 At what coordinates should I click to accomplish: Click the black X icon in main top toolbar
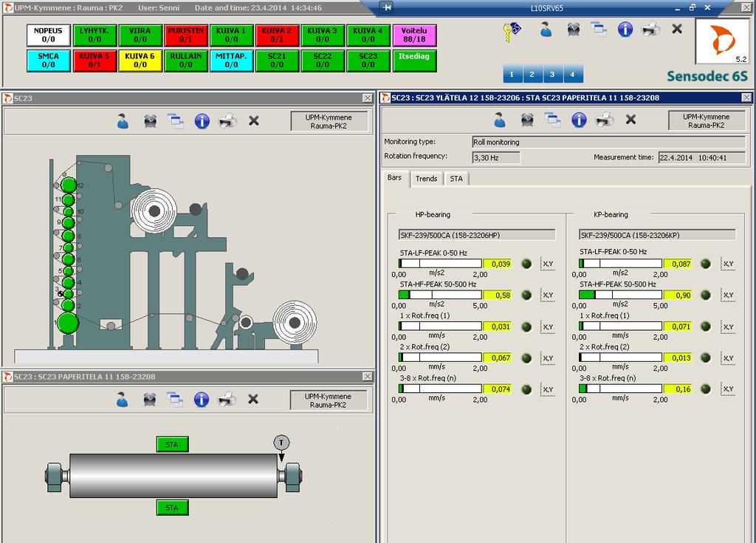tap(677, 29)
